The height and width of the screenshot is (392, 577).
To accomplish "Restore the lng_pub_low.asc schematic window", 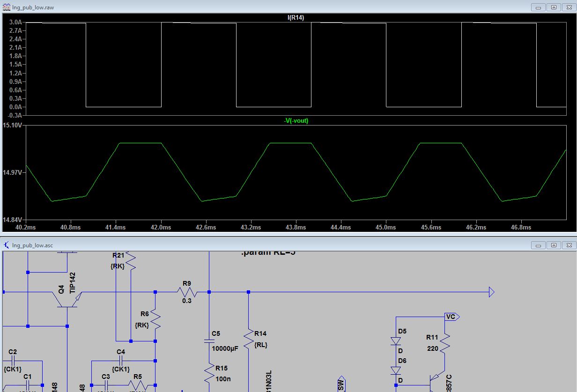I will (x=554, y=245).
